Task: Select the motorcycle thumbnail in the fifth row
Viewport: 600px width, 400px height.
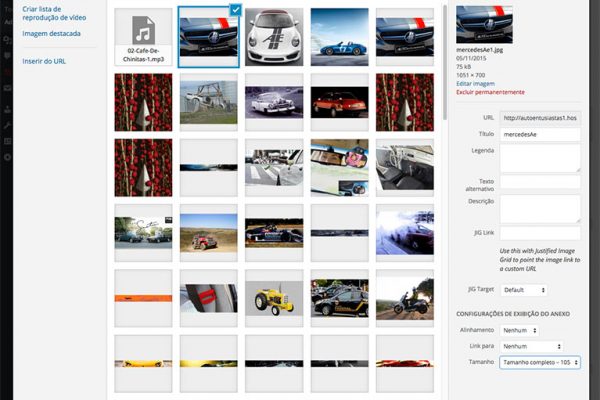Action: click(x=404, y=297)
